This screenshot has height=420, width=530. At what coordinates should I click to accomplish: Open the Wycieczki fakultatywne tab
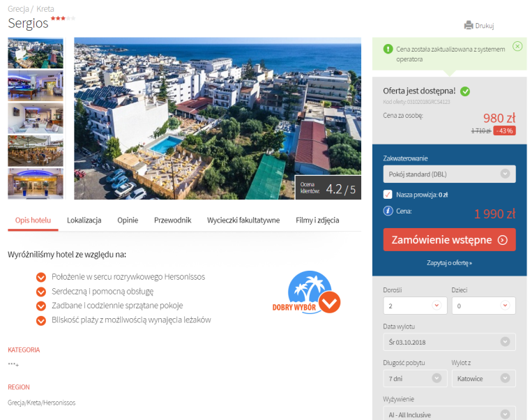click(243, 220)
